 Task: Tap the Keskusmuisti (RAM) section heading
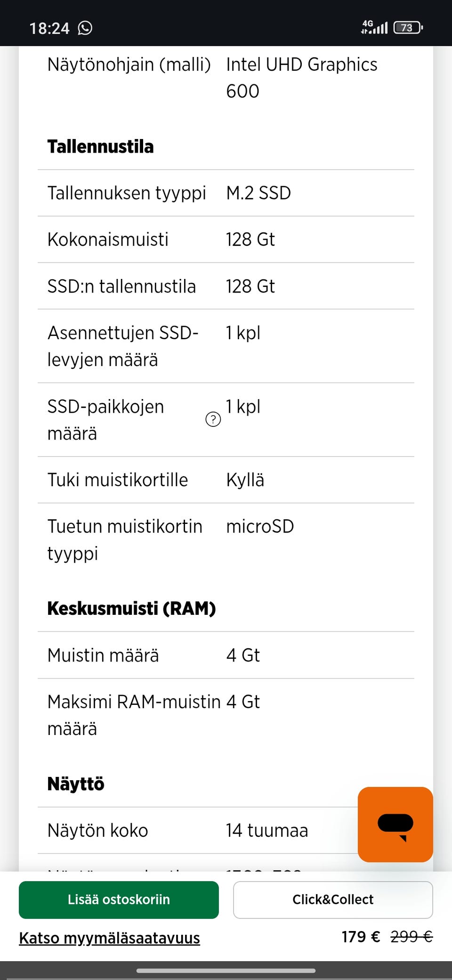click(x=131, y=608)
